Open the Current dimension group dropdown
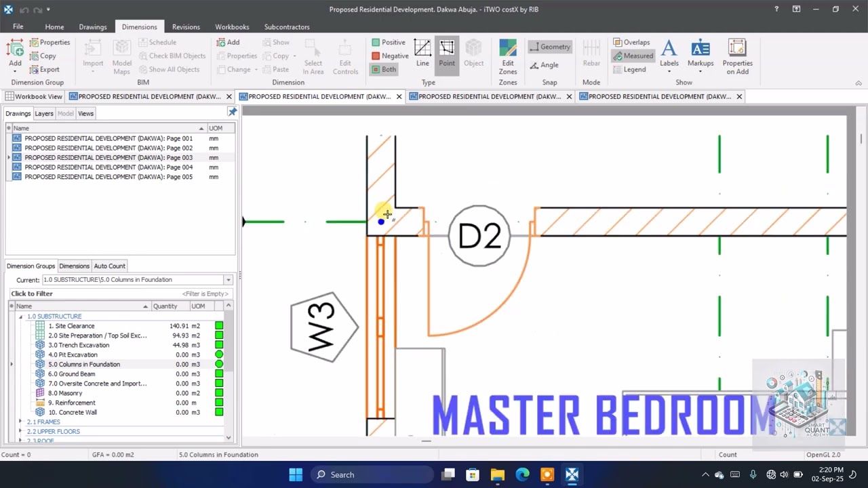868x488 pixels. [x=228, y=279]
